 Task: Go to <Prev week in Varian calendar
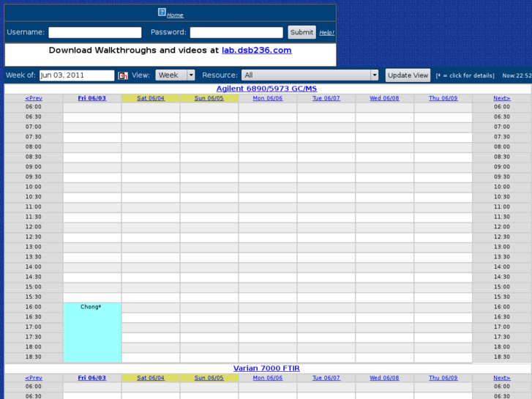coord(34,378)
